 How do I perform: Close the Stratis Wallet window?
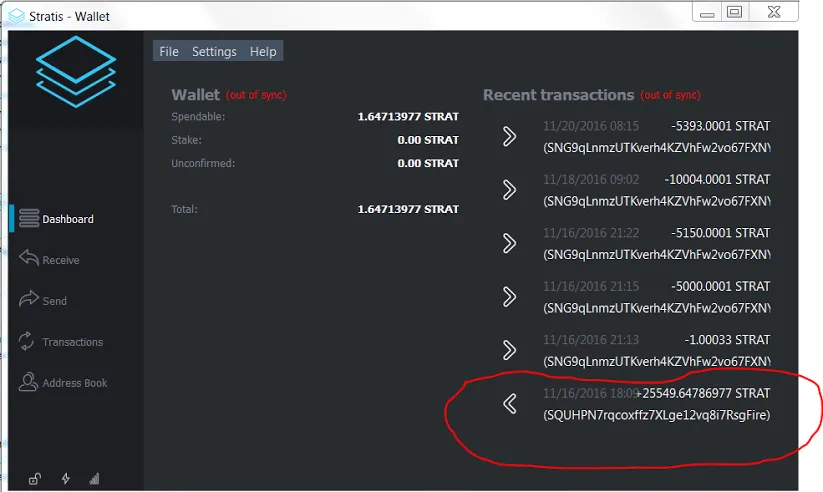point(774,12)
